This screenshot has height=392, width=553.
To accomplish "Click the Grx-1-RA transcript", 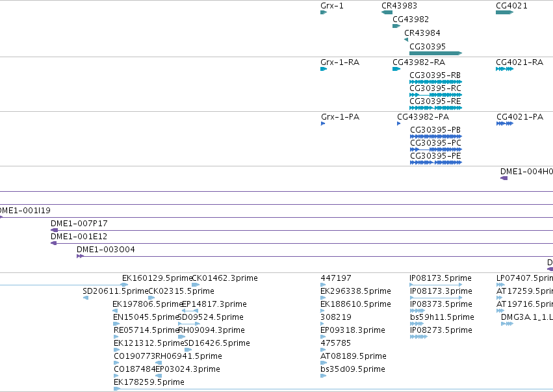I will (324, 69).
